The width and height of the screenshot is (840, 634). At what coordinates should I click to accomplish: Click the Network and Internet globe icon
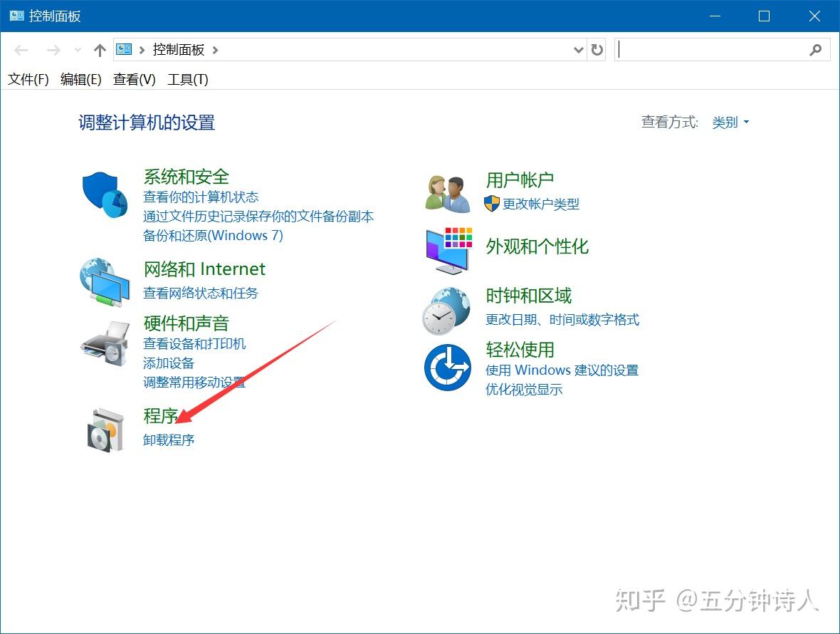pyautogui.click(x=105, y=281)
